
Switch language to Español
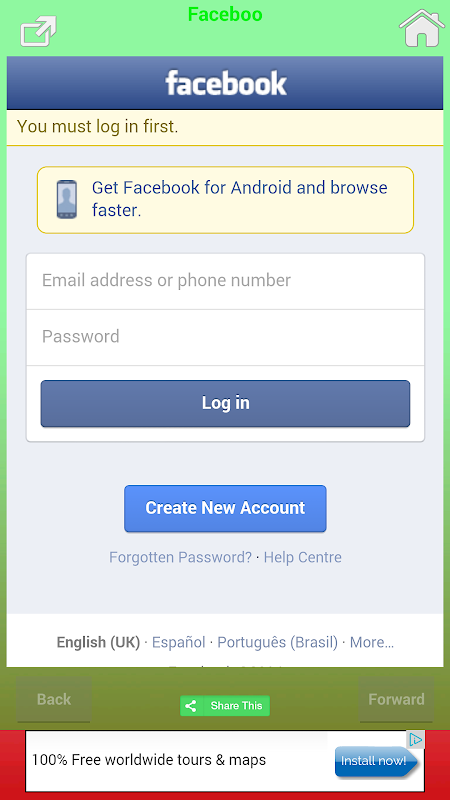[179, 642]
